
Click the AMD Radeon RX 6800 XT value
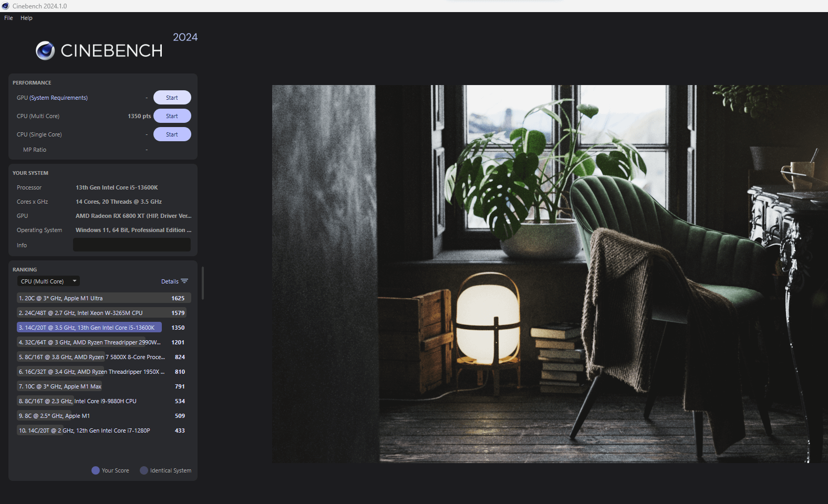coord(133,216)
